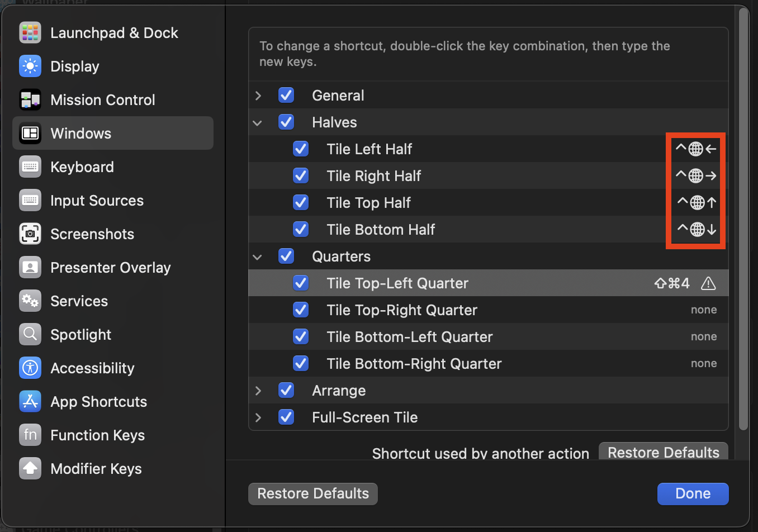Select the Display sun icon

tap(30, 66)
